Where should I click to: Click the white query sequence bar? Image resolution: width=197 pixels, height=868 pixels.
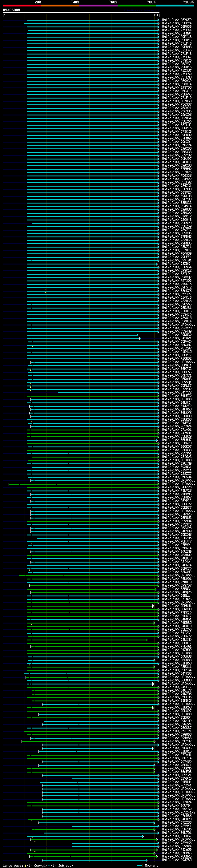tap(81, 12)
